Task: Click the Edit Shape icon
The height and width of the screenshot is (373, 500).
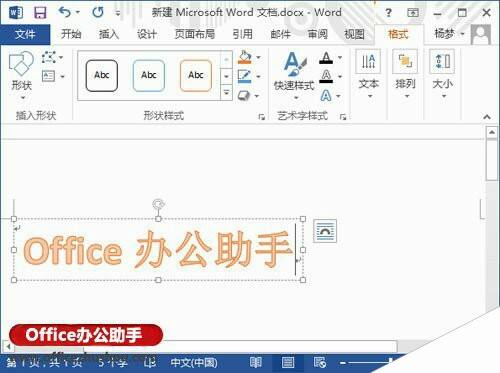Action: pos(49,57)
